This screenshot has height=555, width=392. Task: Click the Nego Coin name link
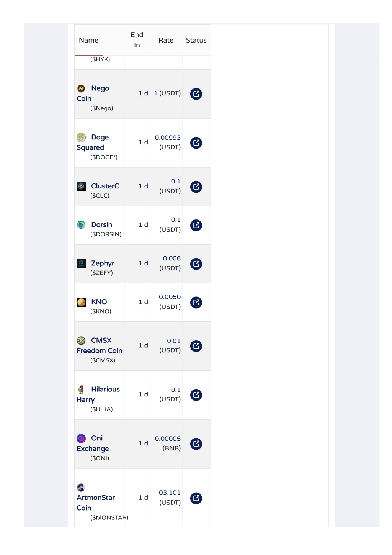pyautogui.click(x=93, y=93)
